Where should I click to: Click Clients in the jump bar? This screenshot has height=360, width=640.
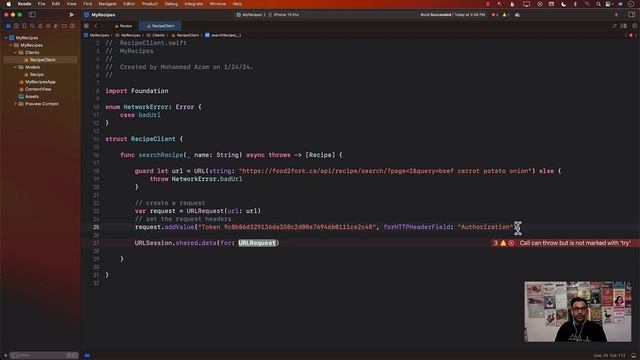(x=156, y=35)
